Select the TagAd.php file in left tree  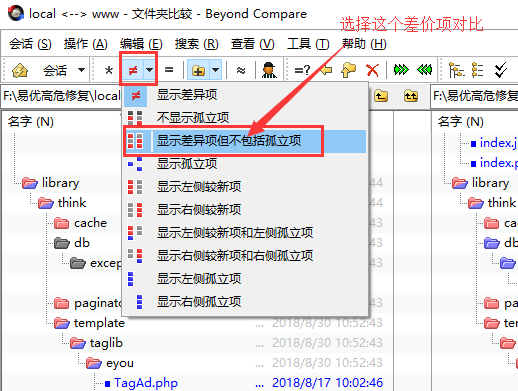[x=146, y=383]
